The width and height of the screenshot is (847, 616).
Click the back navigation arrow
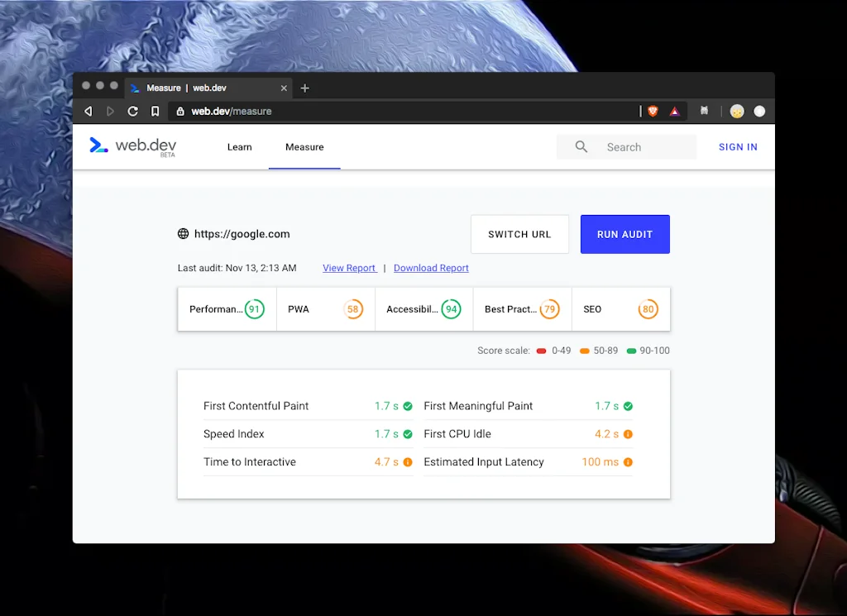89,111
